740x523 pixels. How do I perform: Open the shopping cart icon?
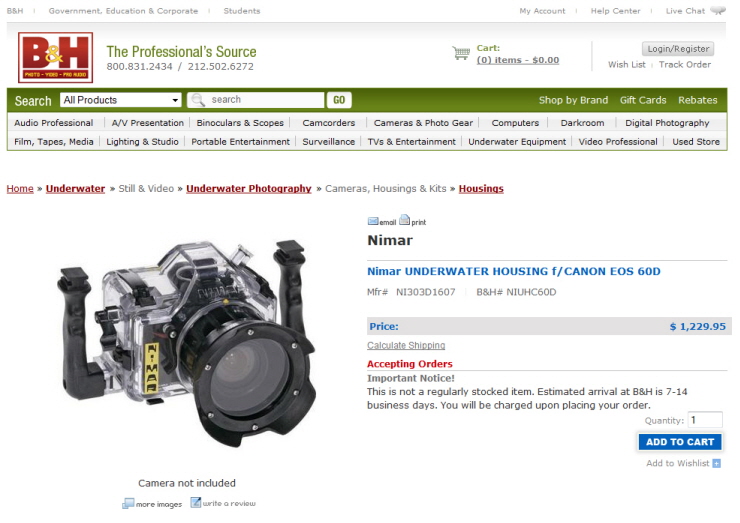pyautogui.click(x=461, y=53)
